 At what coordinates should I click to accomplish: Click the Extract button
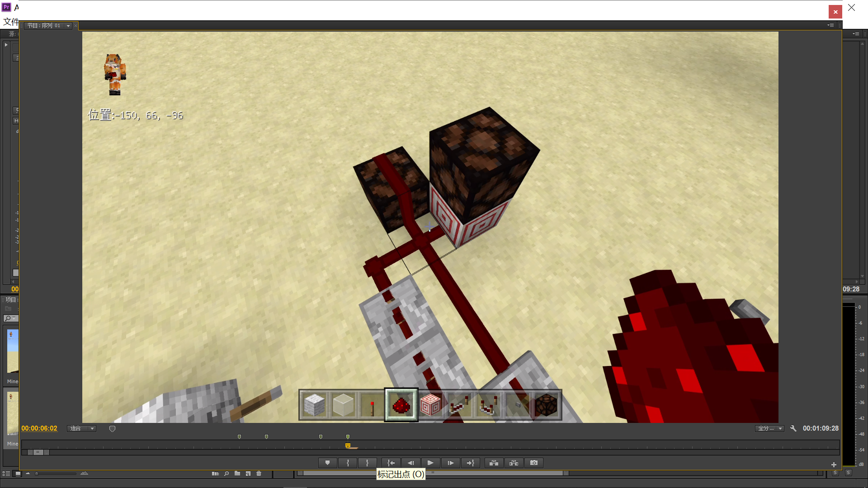(514, 463)
